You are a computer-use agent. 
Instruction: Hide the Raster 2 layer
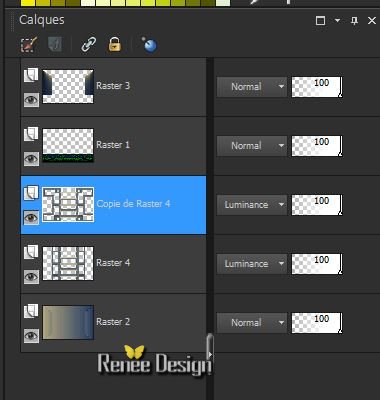coord(31,336)
